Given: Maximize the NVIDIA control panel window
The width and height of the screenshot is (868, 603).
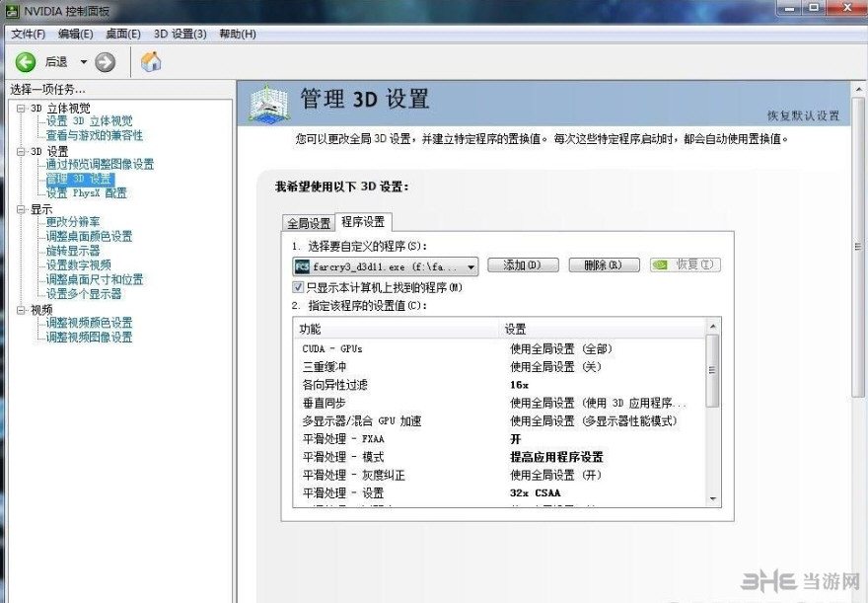Looking at the screenshot, I should point(814,7).
